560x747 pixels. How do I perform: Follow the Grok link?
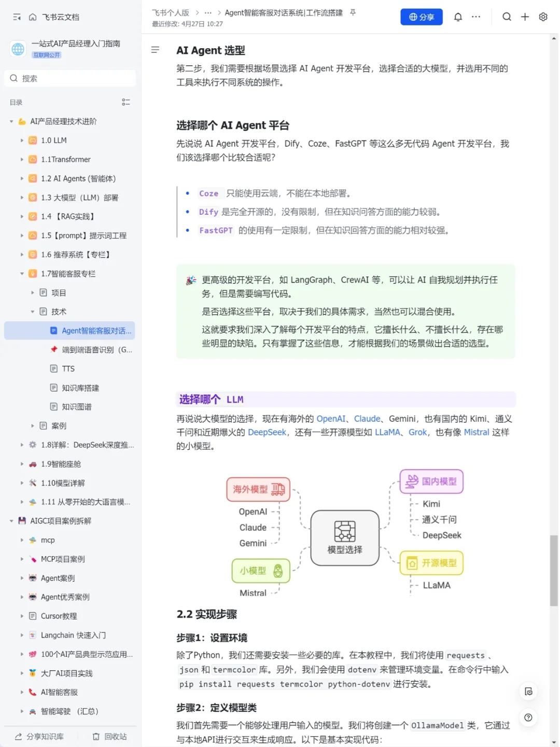coord(417,432)
